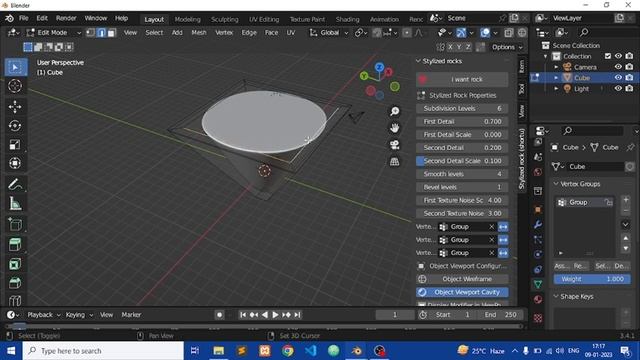
Task: Click the pan hand viewport icon
Action: (x=395, y=128)
